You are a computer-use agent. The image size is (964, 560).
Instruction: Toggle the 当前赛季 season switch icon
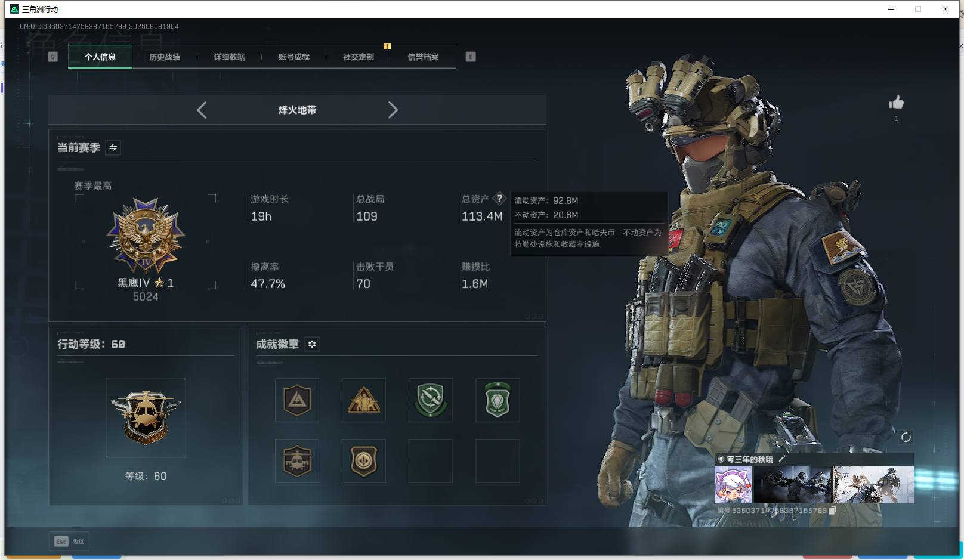(113, 147)
